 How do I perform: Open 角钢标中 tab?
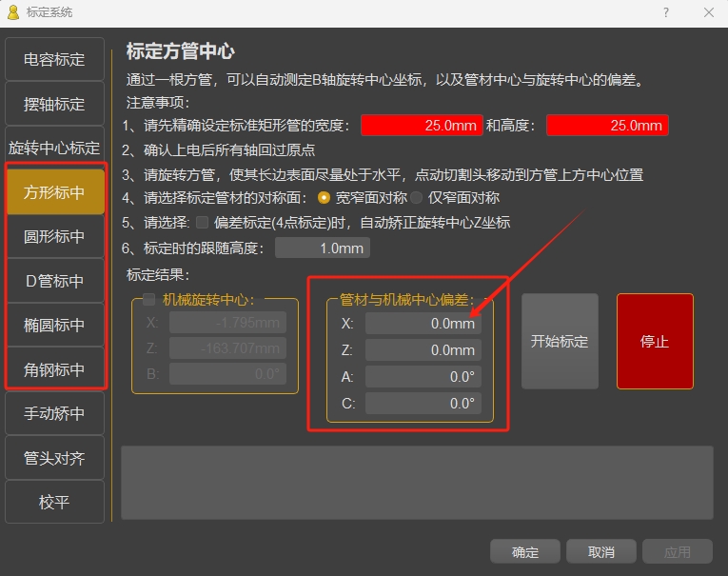54,369
